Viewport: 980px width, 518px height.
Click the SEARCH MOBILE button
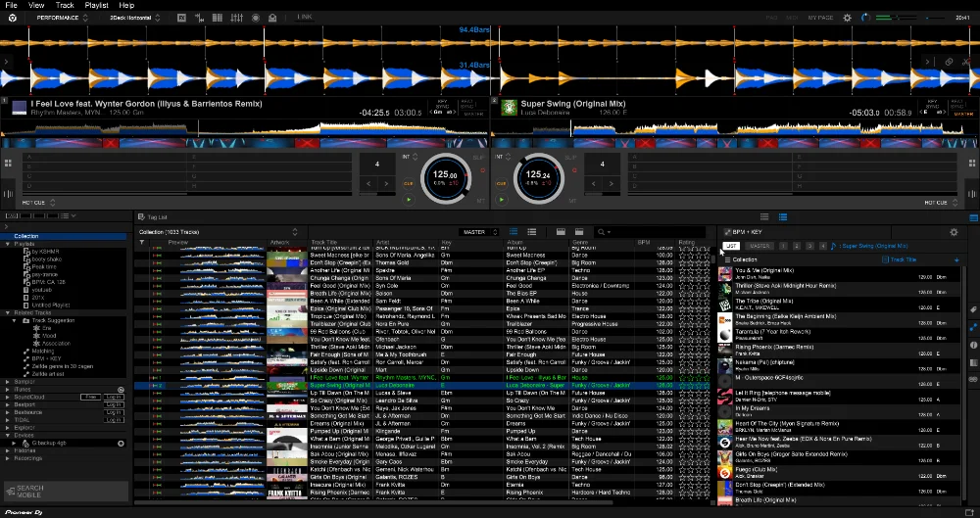click(29, 491)
